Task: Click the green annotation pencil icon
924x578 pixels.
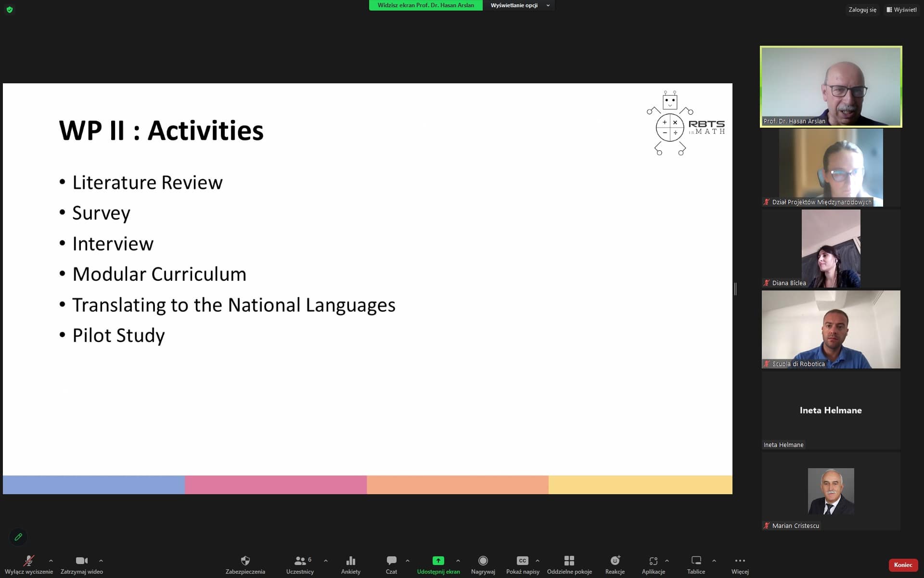Action: tap(18, 537)
